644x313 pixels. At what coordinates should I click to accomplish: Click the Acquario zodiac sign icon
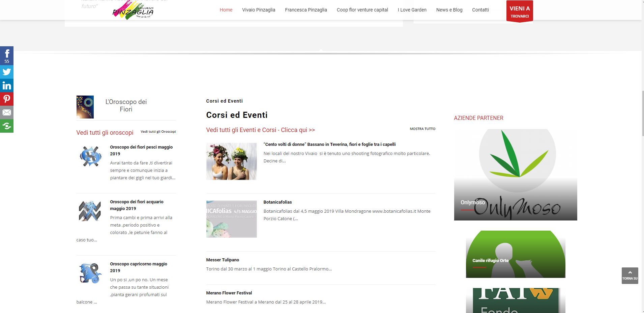pyautogui.click(x=90, y=211)
